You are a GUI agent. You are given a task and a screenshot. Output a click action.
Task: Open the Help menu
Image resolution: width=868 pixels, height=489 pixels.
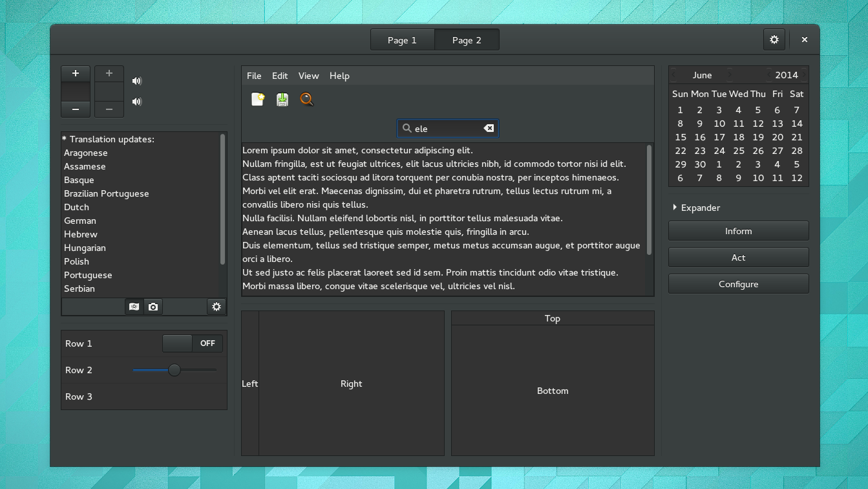tap(339, 76)
